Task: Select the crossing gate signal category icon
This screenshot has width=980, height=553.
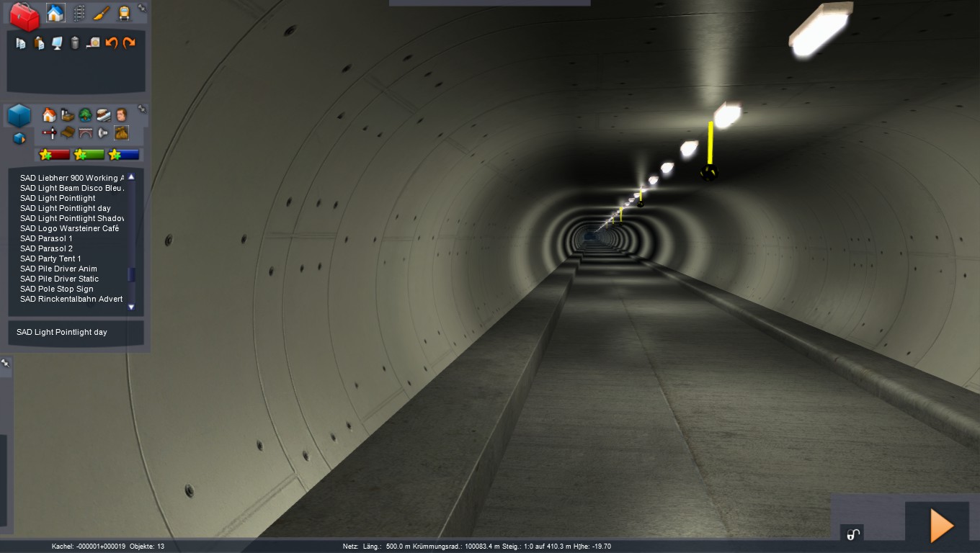Action: coord(49,133)
